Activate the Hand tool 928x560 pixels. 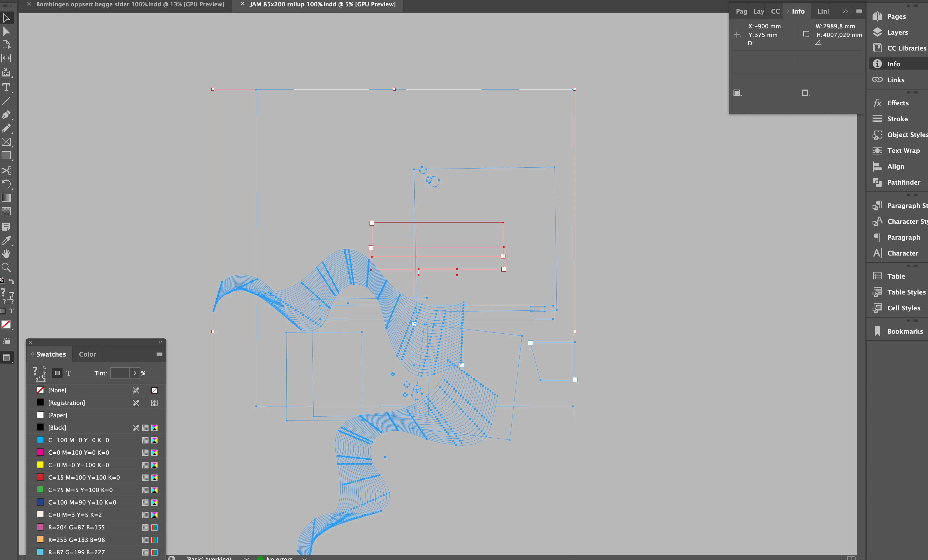[x=6, y=254]
